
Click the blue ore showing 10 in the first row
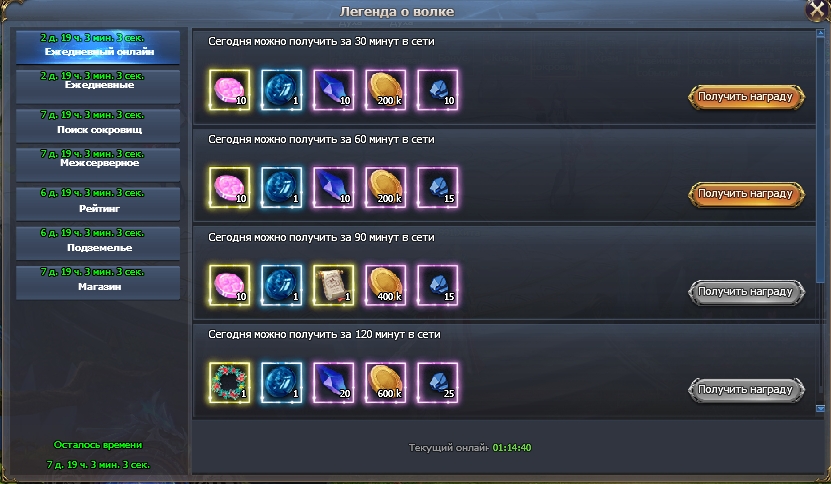coord(437,90)
